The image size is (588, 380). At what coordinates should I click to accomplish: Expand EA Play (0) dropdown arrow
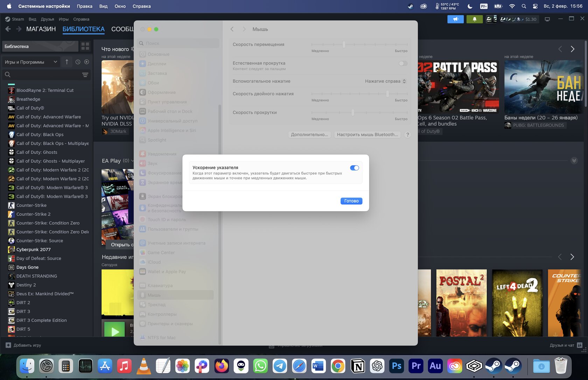tap(132, 161)
